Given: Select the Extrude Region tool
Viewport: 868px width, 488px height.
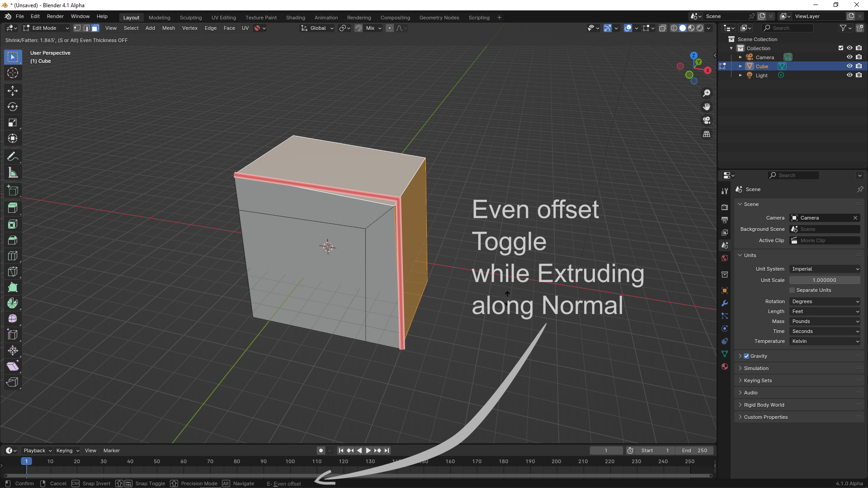Looking at the screenshot, I should pos(13,208).
